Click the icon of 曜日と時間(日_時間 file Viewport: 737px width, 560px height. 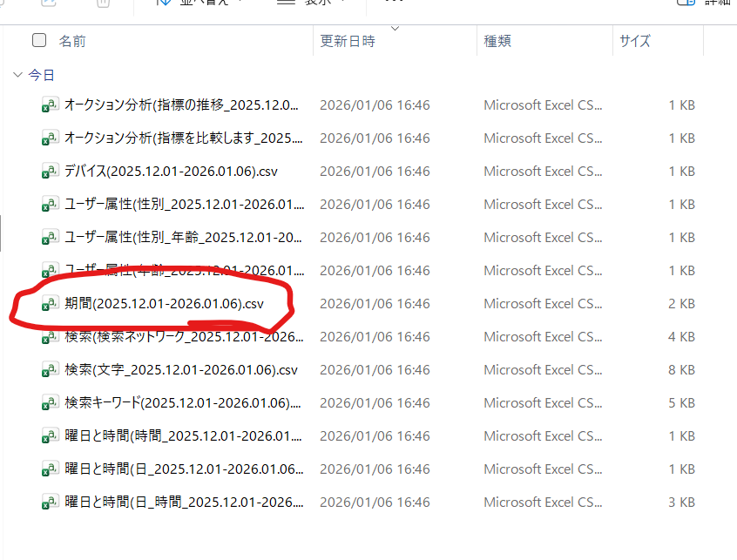click(x=50, y=503)
